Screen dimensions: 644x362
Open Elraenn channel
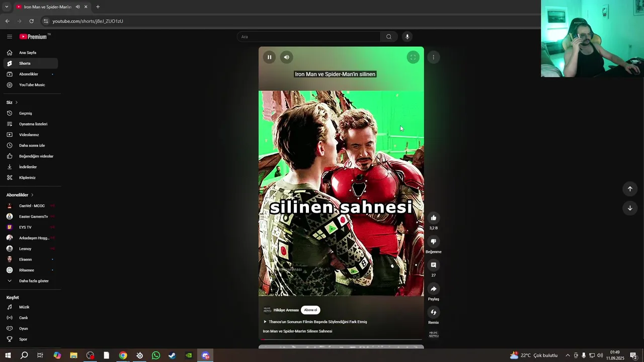pyautogui.click(x=30, y=259)
